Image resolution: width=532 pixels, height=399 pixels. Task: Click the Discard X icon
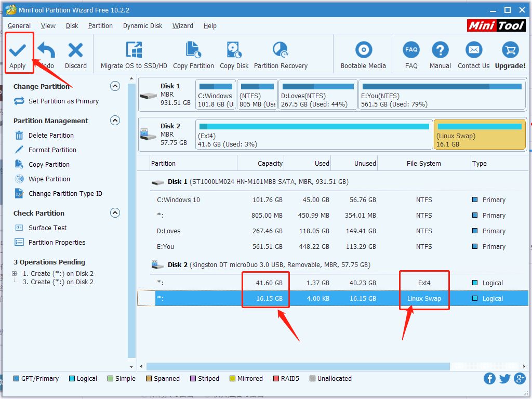point(75,50)
